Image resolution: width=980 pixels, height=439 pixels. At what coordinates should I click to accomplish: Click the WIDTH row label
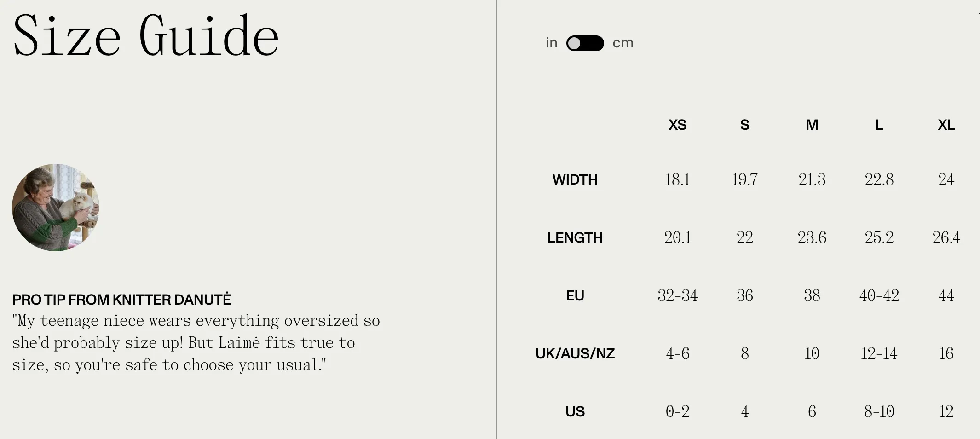point(575,179)
